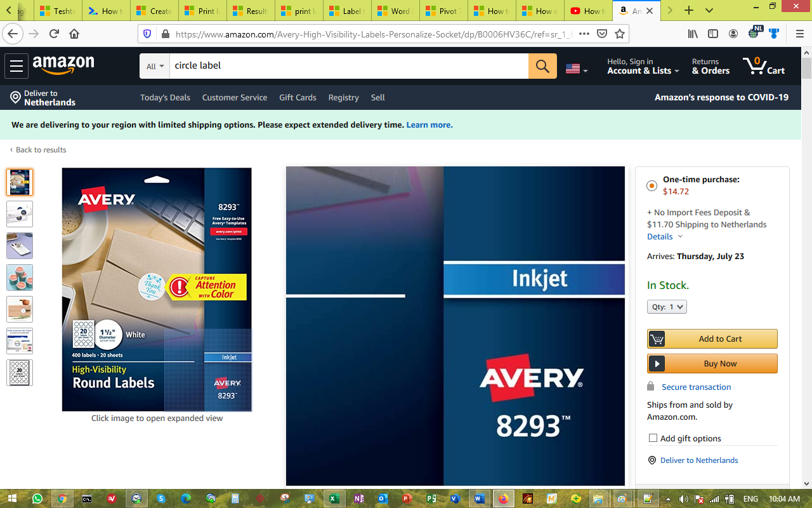
Task: Open Word from the taskbar
Action: coord(479,498)
